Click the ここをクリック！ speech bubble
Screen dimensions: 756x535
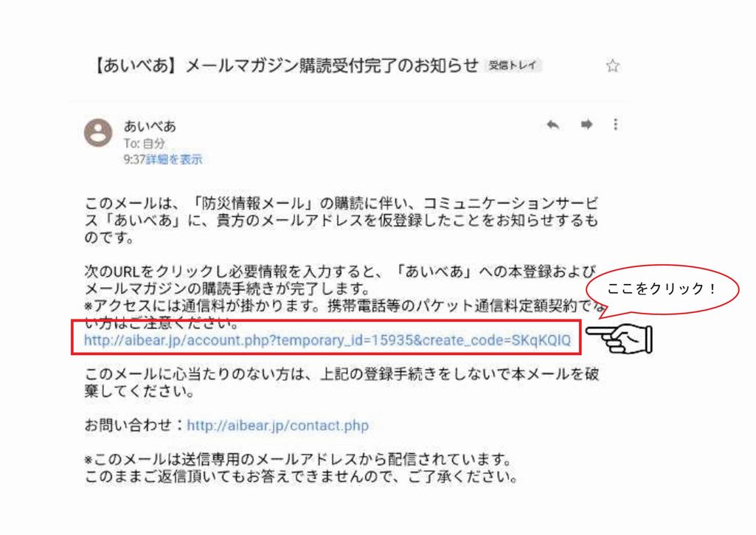(662, 289)
